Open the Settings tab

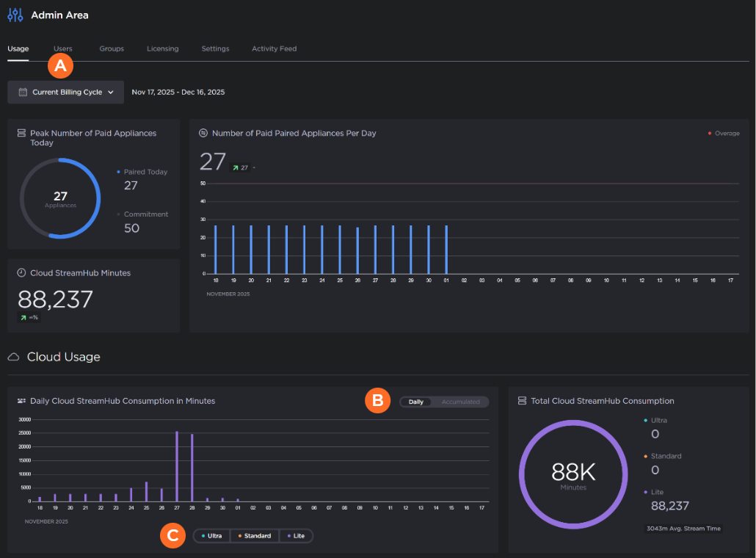215,49
